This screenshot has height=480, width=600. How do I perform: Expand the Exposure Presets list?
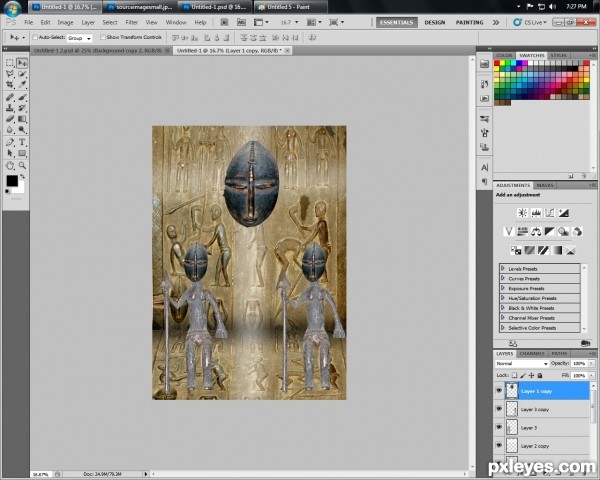[x=503, y=288]
